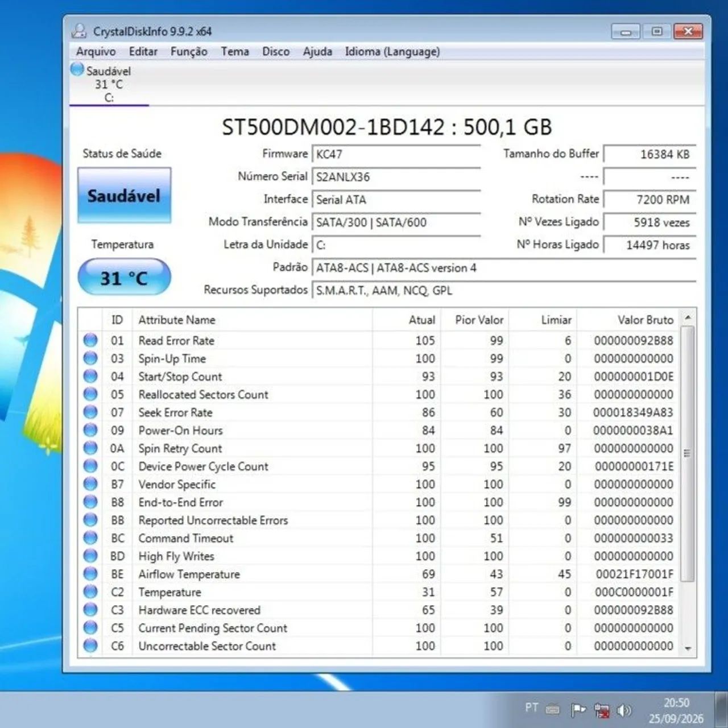Click the Modo Transferência field

pos(396,222)
